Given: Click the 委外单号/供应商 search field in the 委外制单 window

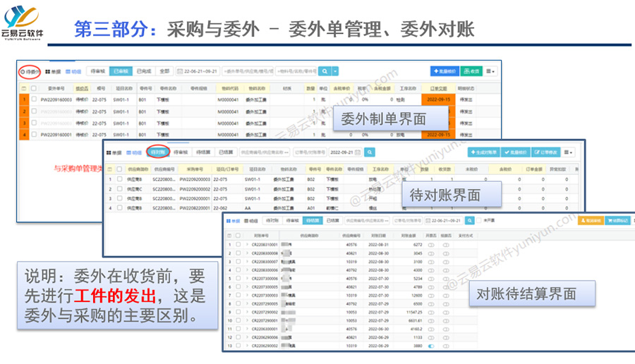Looking at the screenshot, I should [248, 71].
